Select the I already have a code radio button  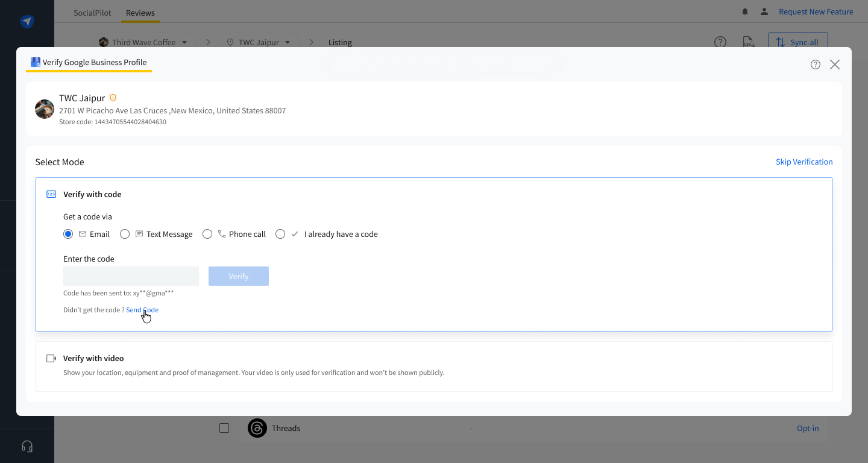(280, 234)
